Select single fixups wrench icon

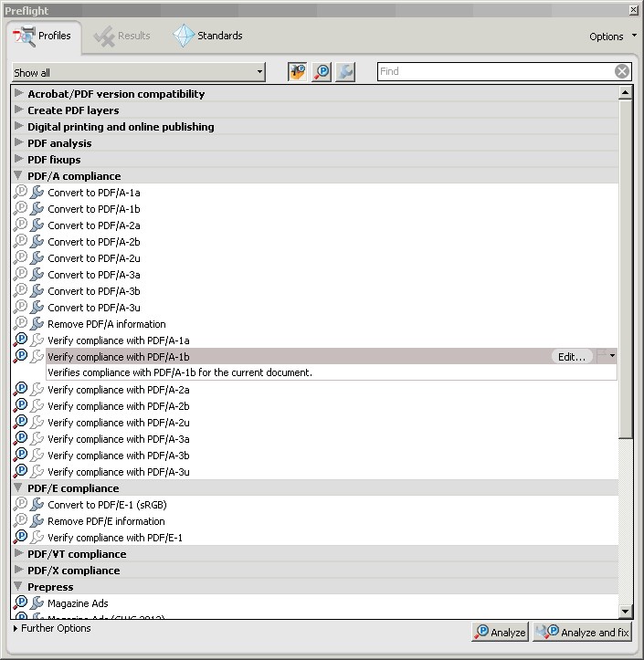[x=345, y=71]
